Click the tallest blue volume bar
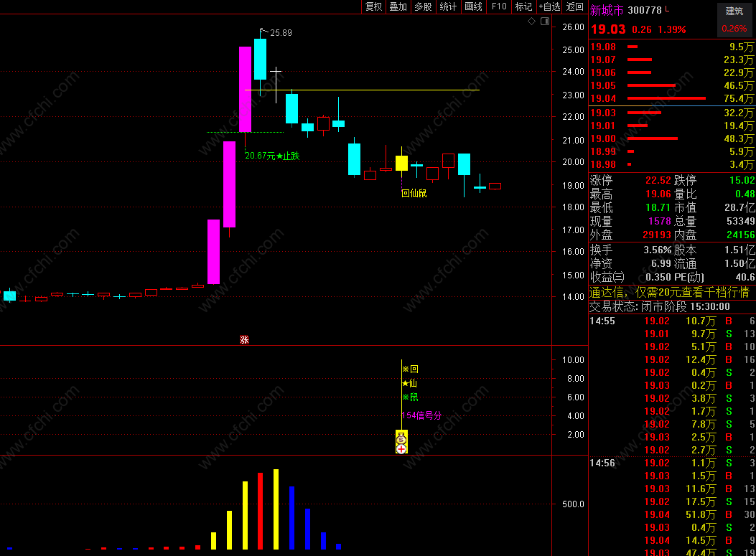Image resolution: width=756 pixels, height=556 pixels. [291, 518]
